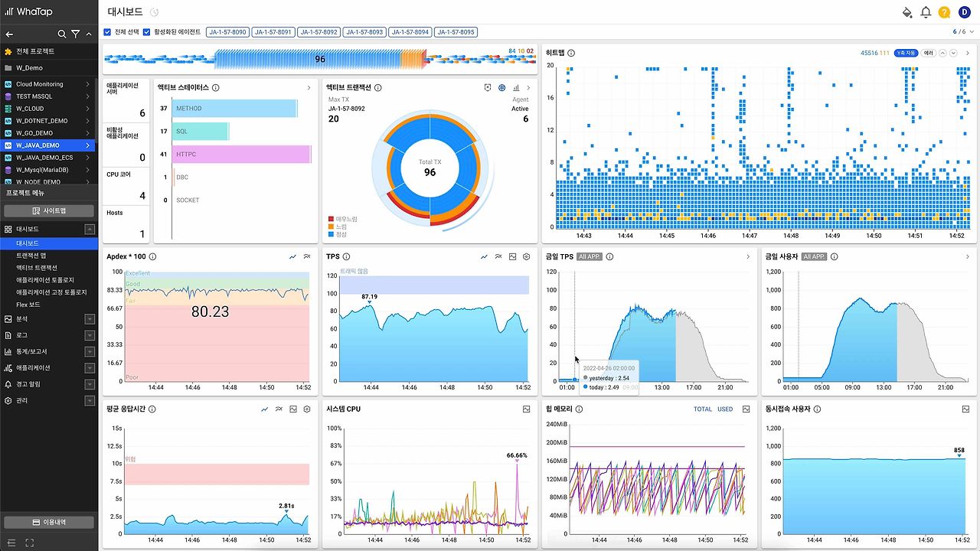The height and width of the screenshot is (551, 980).
Task: Open 트랜잭션 맵 in the sidebar menu
Action: 31,255
